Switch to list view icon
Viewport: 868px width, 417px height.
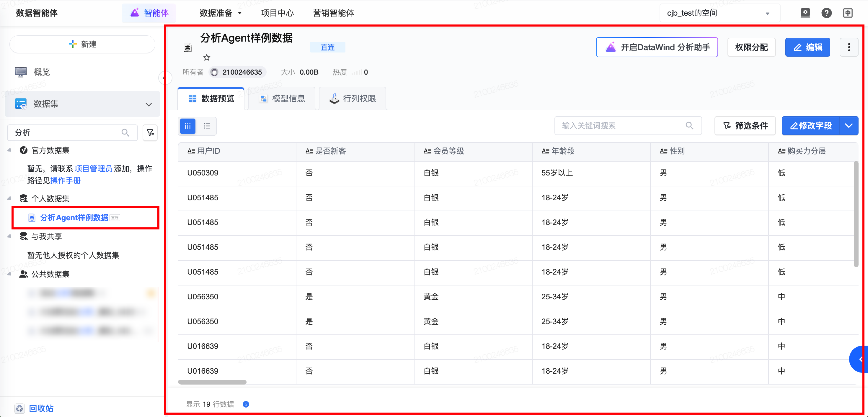(207, 126)
